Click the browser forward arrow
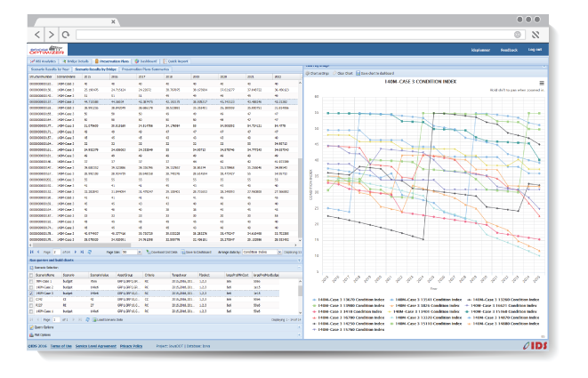 pos(51,34)
